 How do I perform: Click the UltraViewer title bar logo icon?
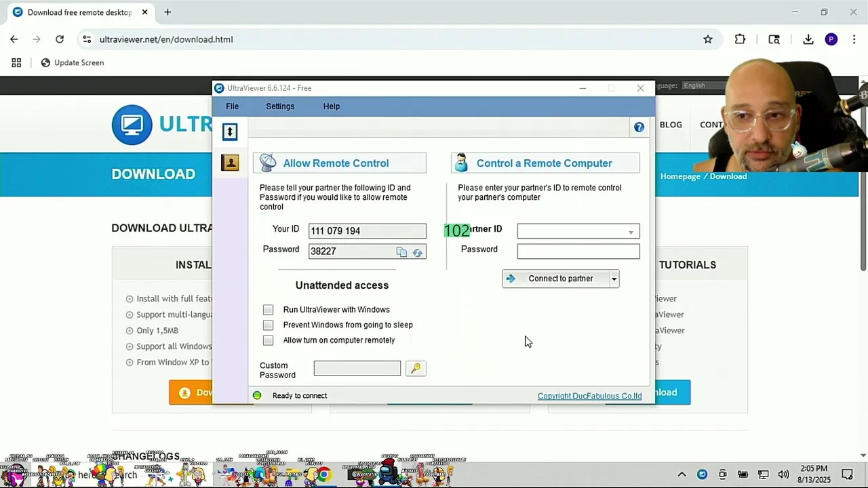(218, 88)
